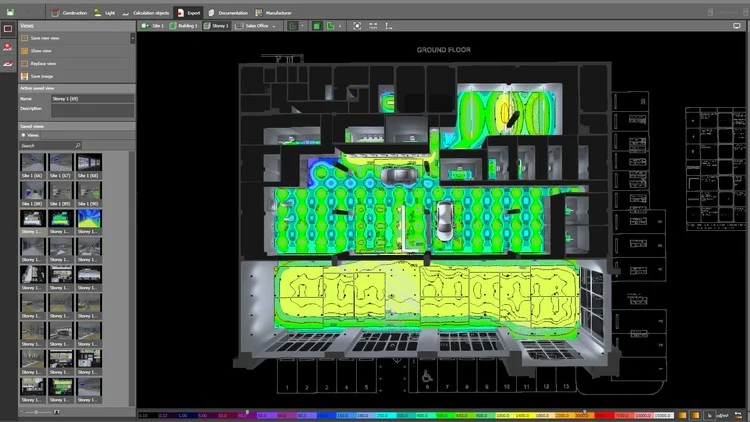Select the Views tool in left sidebar
Screen dimensions: 750x422
(8, 29)
